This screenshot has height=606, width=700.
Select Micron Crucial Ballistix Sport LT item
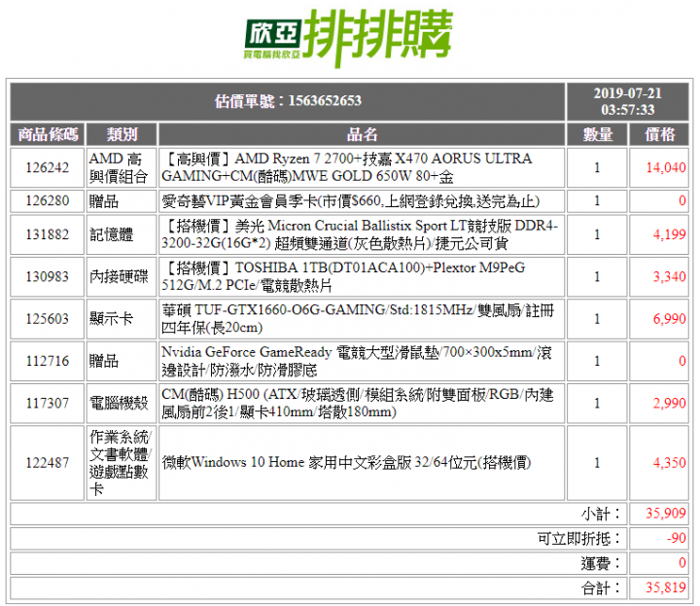point(360,234)
